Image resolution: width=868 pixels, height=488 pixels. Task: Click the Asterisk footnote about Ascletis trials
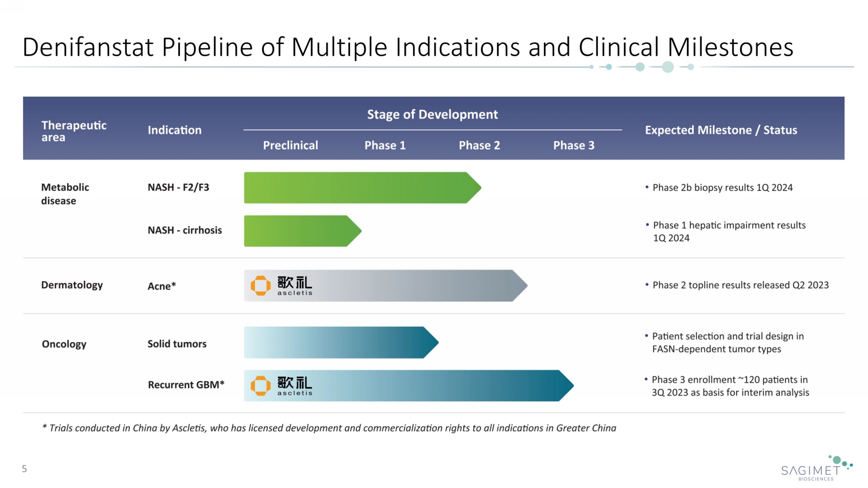point(329,428)
